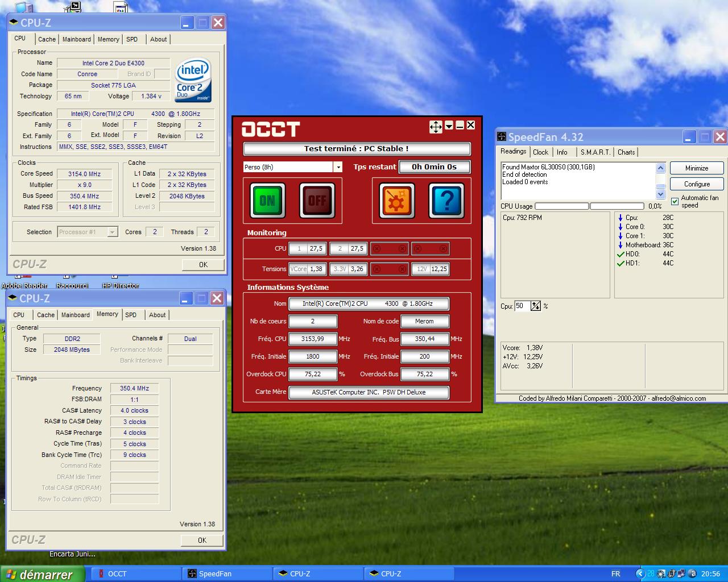Click the Minimize button in SpeedFan panel
Viewport: 728px width, 582px height.
tap(697, 168)
